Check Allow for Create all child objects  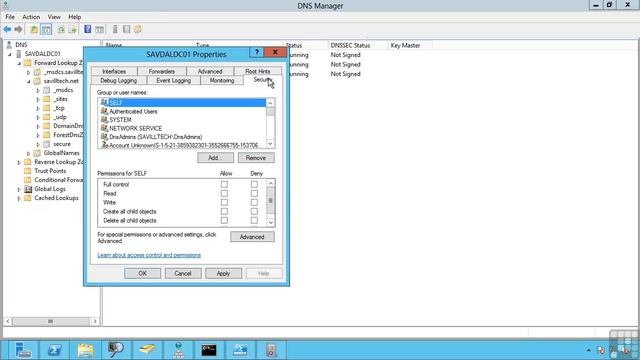tap(224, 211)
